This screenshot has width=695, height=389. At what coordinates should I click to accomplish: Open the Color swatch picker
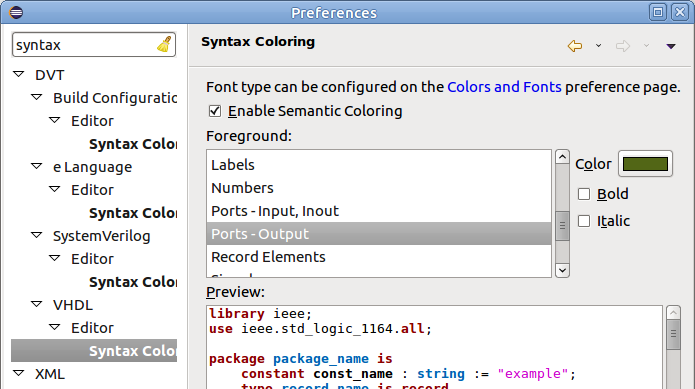[x=645, y=164]
